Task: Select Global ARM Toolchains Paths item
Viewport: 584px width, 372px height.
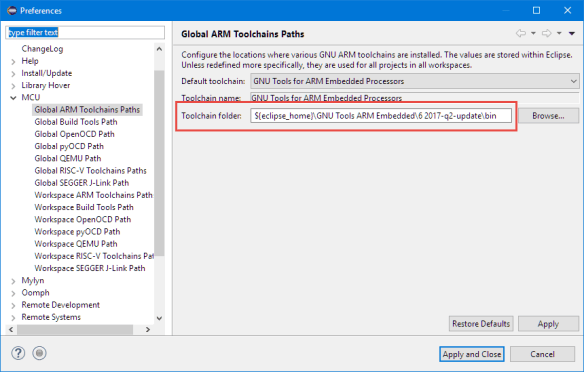Action: point(87,109)
